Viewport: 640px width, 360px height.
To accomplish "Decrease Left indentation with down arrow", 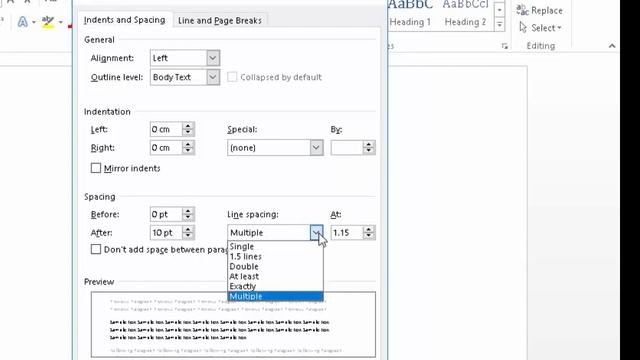I will click(188, 133).
